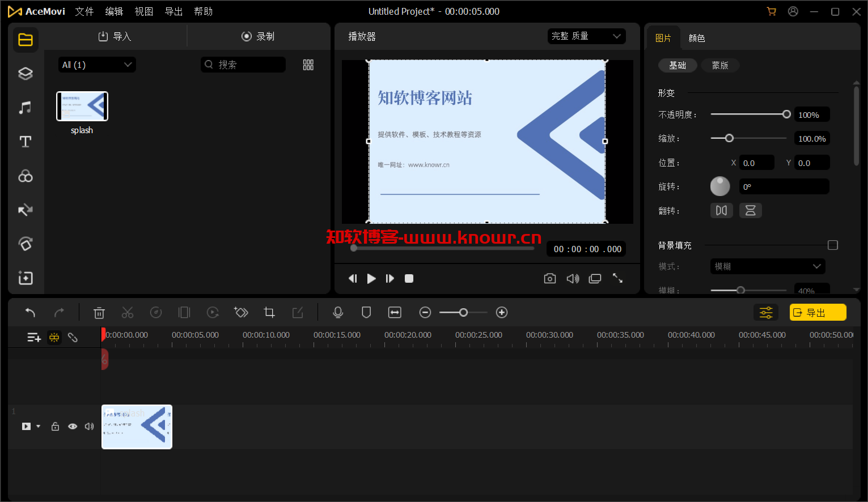
Task: Take a snapshot with camera icon
Action: pyautogui.click(x=550, y=278)
